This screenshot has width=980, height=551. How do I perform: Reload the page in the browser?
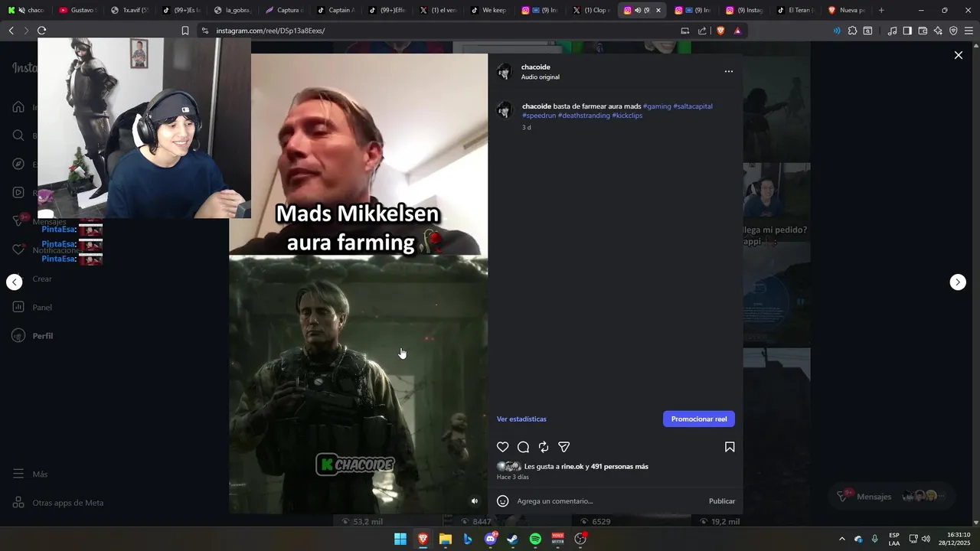click(x=41, y=31)
